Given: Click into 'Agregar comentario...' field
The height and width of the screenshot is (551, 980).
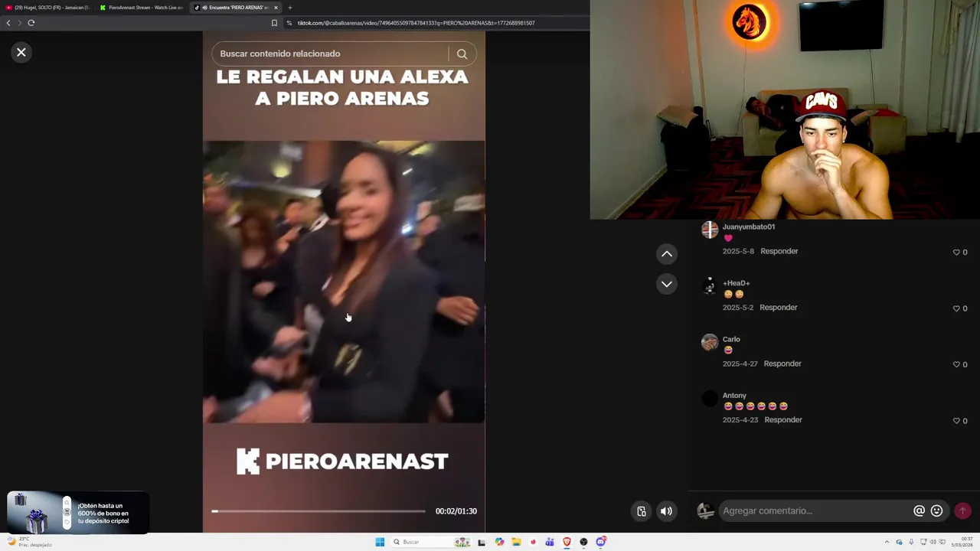Looking at the screenshot, I should tap(815, 511).
